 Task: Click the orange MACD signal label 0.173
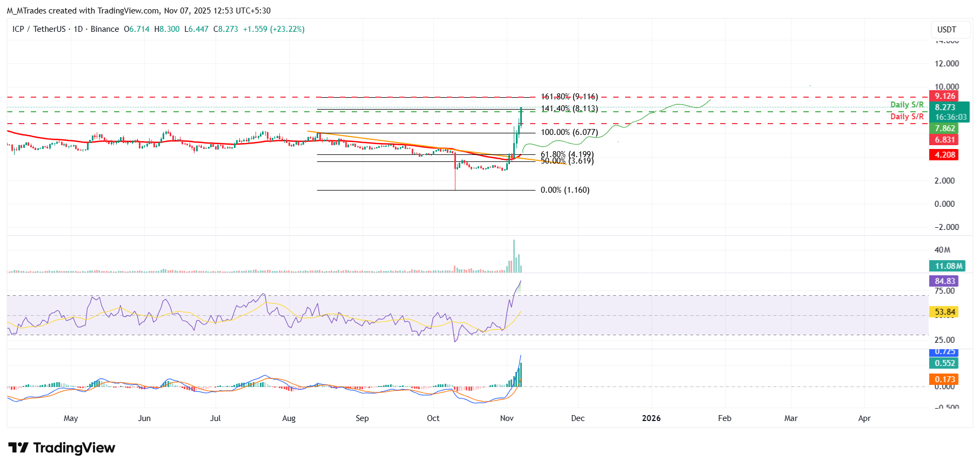(x=944, y=379)
